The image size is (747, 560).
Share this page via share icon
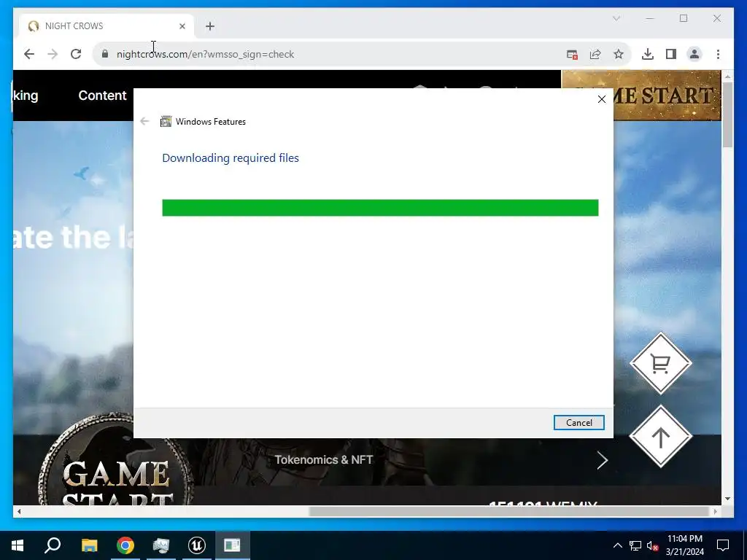click(595, 54)
